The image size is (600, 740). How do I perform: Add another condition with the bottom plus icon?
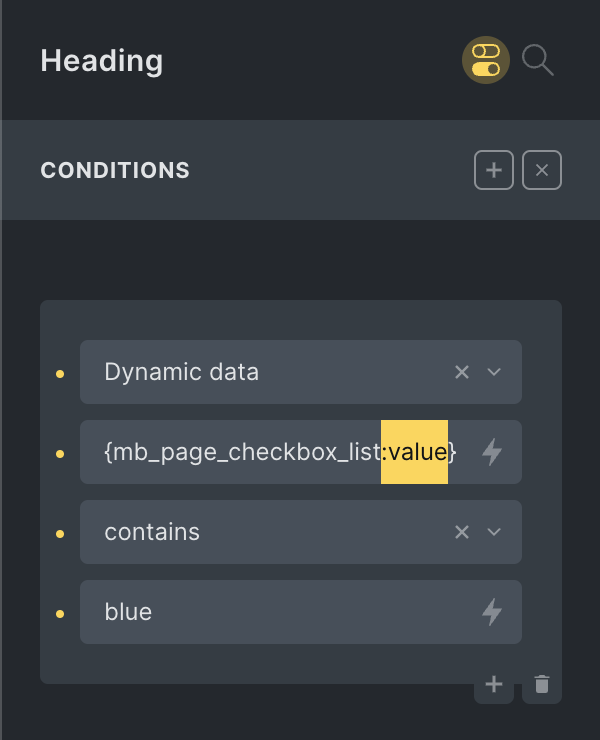[x=494, y=685]
